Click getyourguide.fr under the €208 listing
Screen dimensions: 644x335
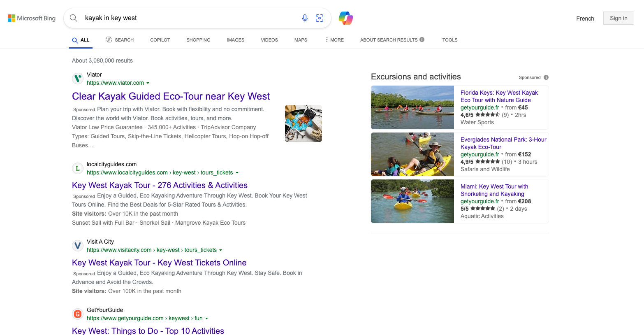(480, 201)
